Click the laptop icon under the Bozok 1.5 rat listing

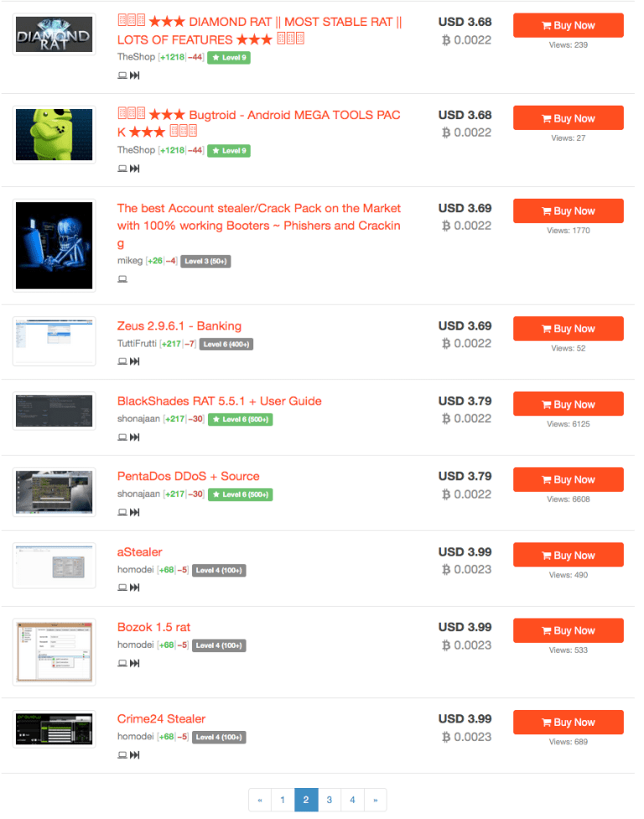pyautogui.click(x=122, y=664)
